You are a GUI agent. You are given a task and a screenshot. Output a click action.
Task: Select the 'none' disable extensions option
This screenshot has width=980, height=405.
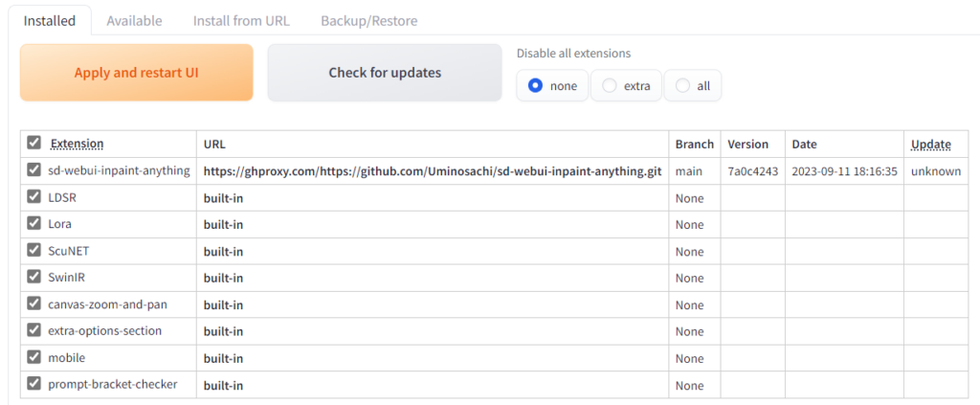(536, 85)
